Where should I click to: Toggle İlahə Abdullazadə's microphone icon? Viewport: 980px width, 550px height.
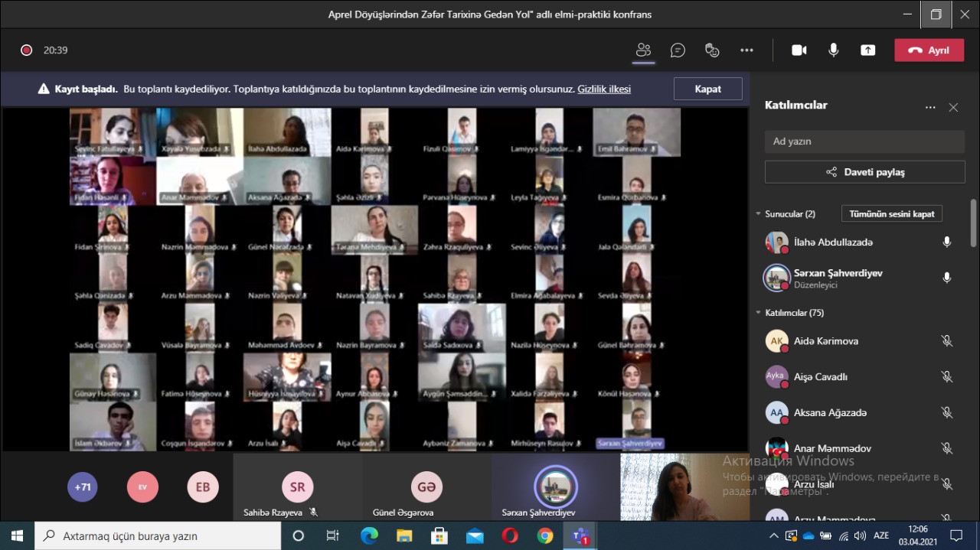947,242
